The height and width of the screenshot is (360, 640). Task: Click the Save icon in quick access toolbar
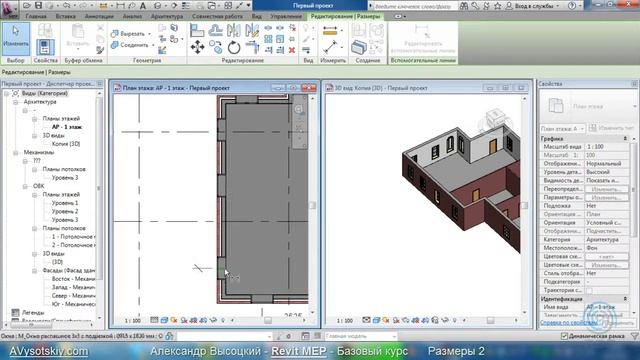coord(38,6)
